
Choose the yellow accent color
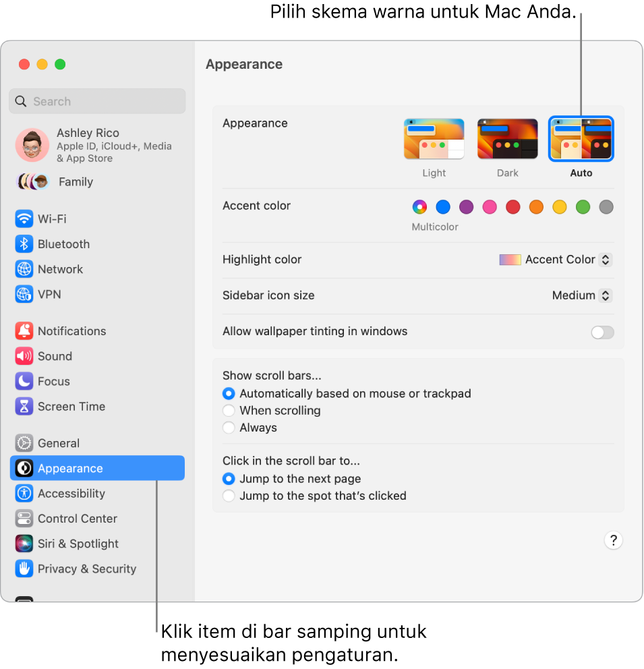point(560,207)
